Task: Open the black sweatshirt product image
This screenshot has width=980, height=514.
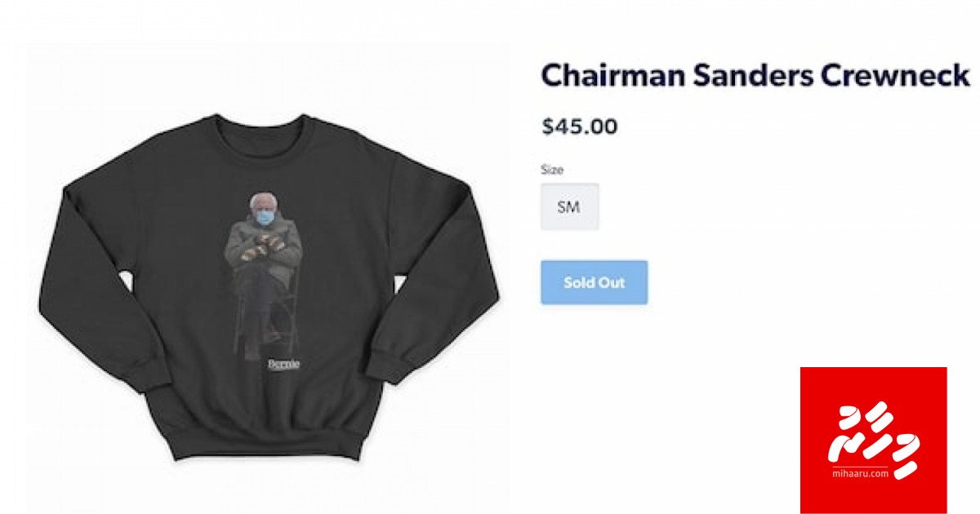Action: (x=268, y=288)
